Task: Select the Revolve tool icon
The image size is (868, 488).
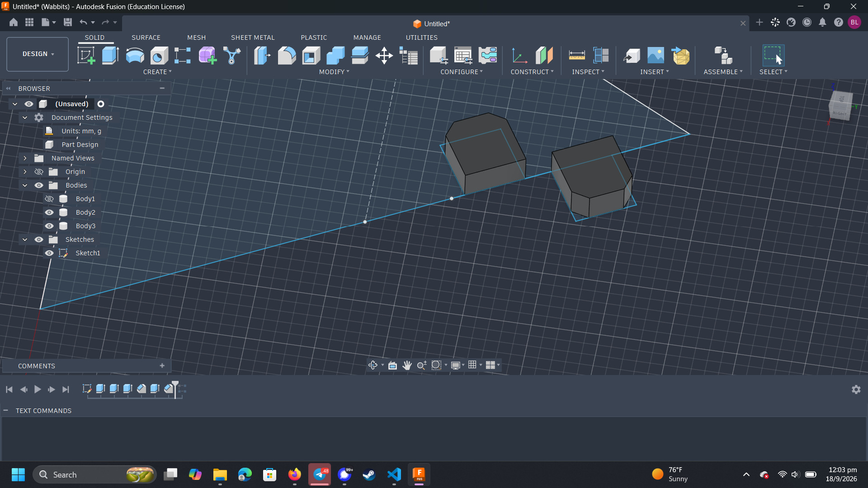Action: pos(135,56)
